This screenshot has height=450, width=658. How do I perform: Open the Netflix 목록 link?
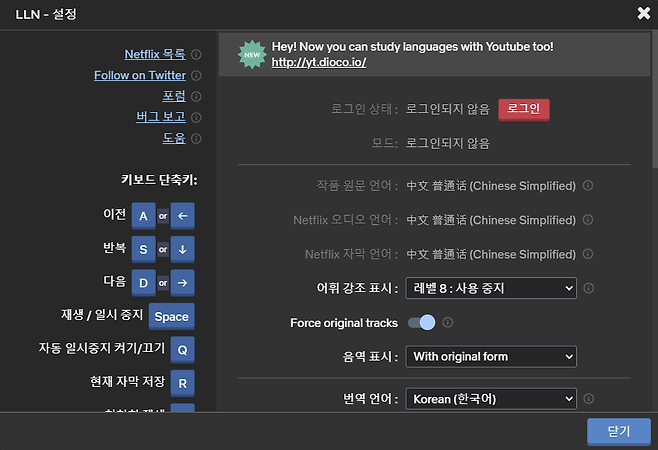click(155, 54)
